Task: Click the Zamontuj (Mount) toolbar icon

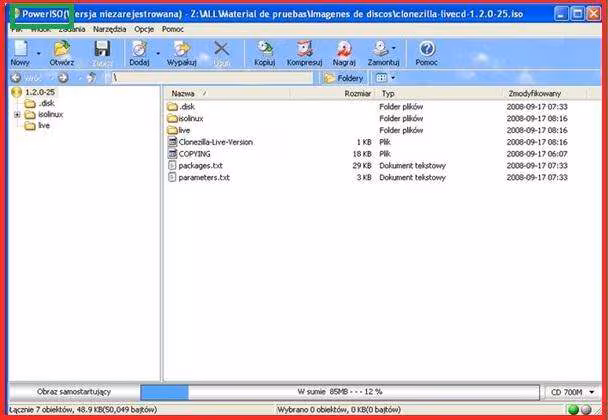Action: click(381, 49)
